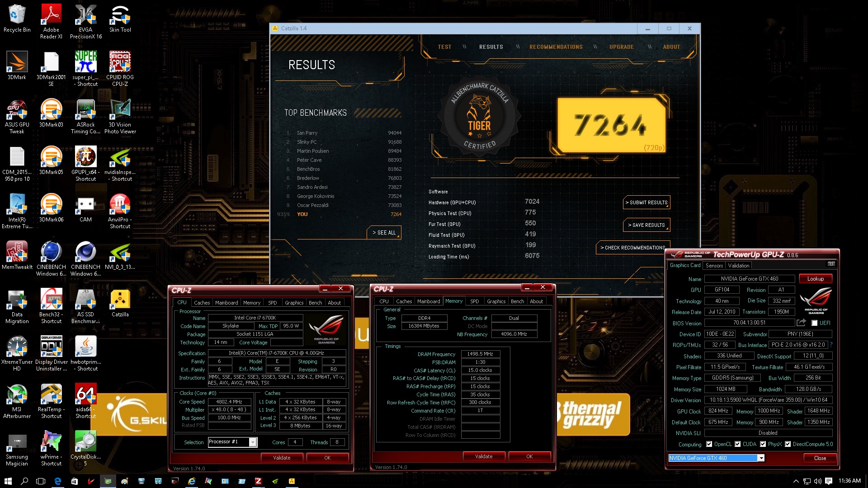Click OK in the right CPU-Z memory window
Image resolution: width=868 pixels, height=488 pixels.
529,456
